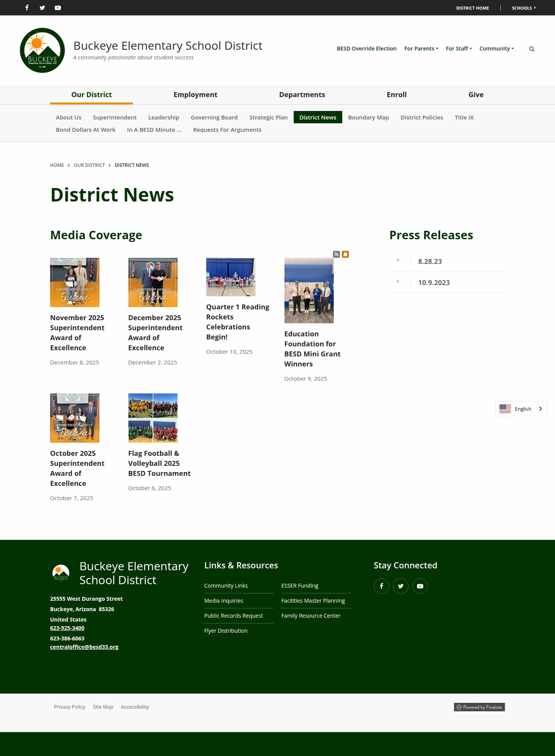Open Requests For Arguments page
The width and height of the screenshot is (555, 756).
pos(227,130)
